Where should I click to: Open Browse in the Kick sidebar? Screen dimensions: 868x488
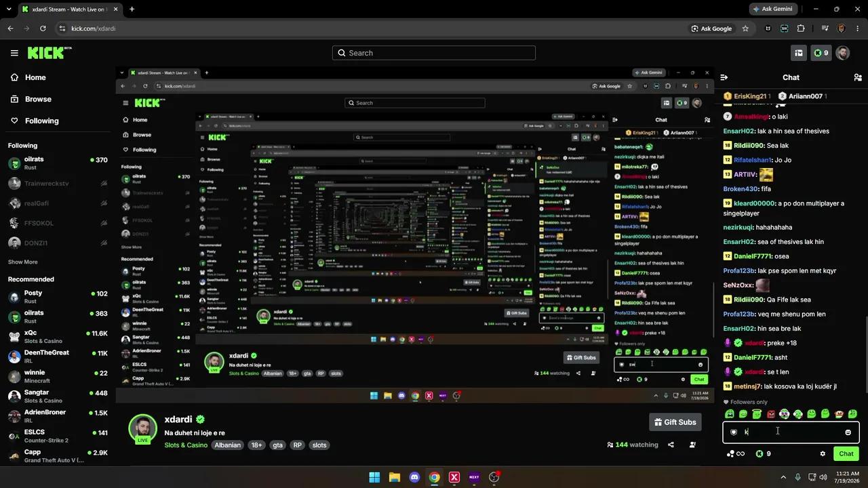click(31, 99)
